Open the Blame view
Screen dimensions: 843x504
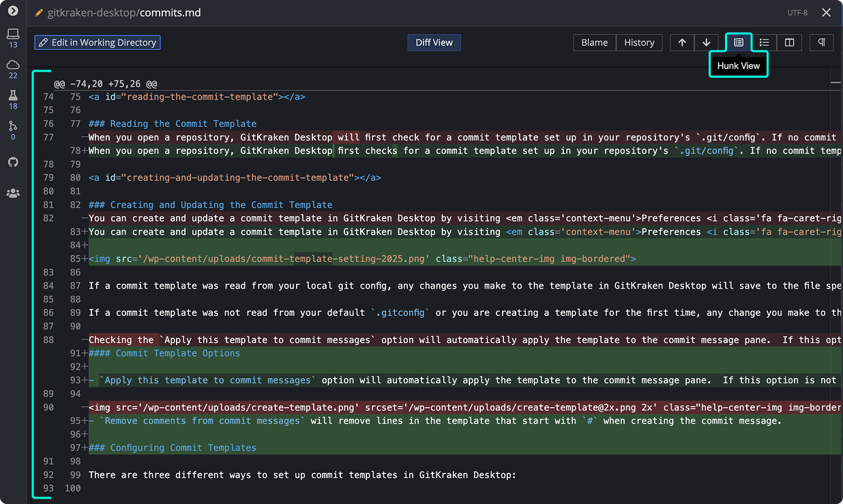coord(594,42)
